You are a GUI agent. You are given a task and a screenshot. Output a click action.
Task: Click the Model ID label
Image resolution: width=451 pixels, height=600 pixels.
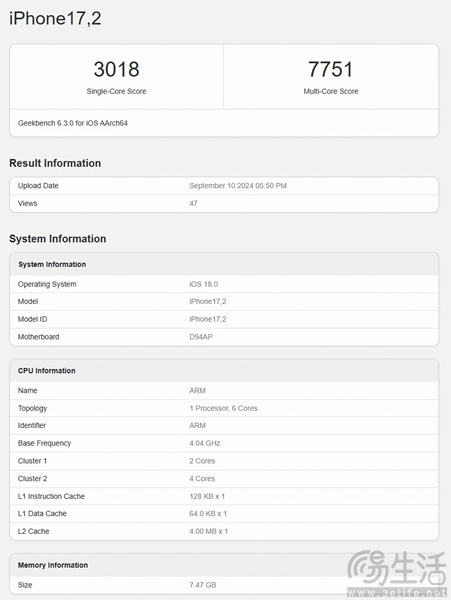[33, 319]
